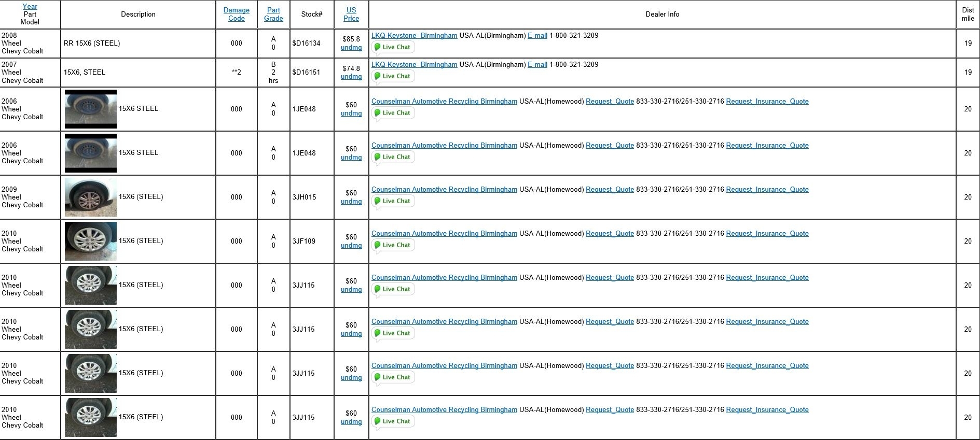Sort by the US Price column header
The image size is (980, 440).
[x=351, y=14]
